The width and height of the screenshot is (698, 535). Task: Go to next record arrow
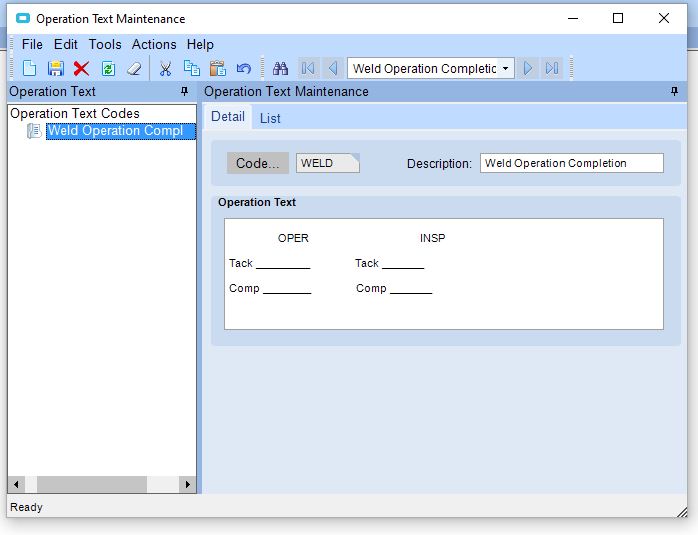pyautogui.click(x=528, y=68)
